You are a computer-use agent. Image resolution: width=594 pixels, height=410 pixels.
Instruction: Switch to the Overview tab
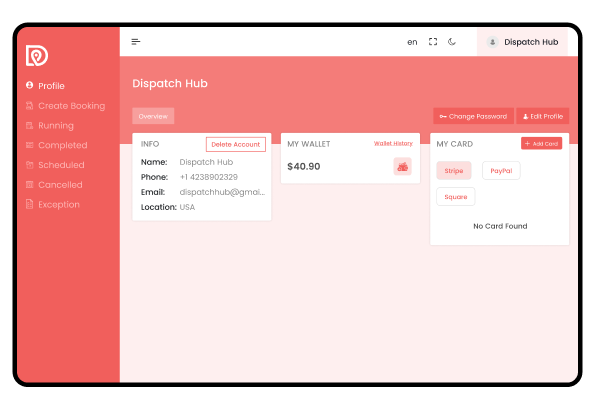pyautogui.click(x=153, y=116)
